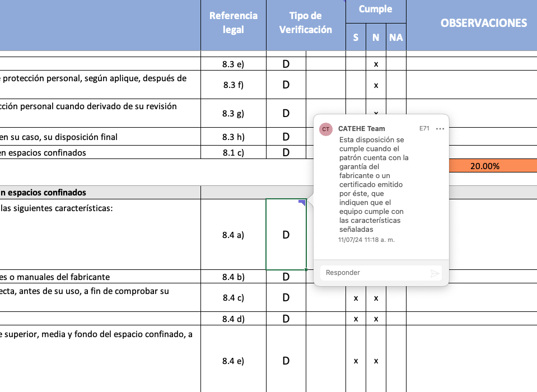Open the comment's more options ellipsis
The image size is (537, 392).
point(440,129)
